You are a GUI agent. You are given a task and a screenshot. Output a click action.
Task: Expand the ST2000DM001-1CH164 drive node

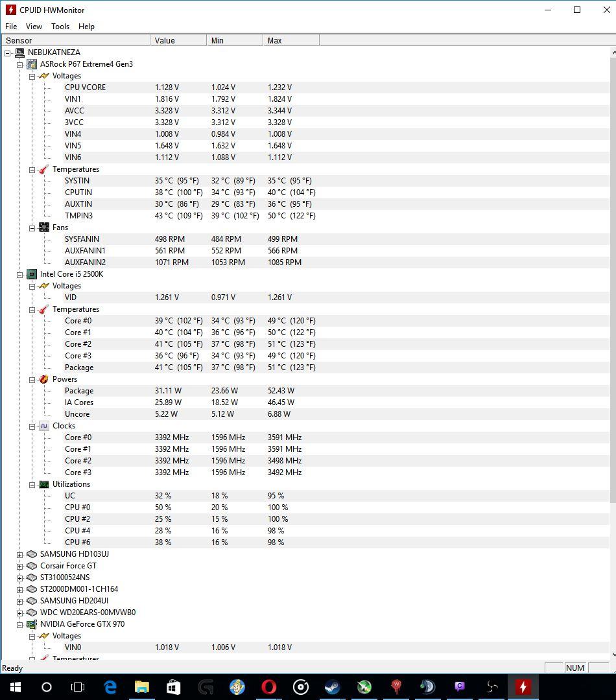(19, 590)
